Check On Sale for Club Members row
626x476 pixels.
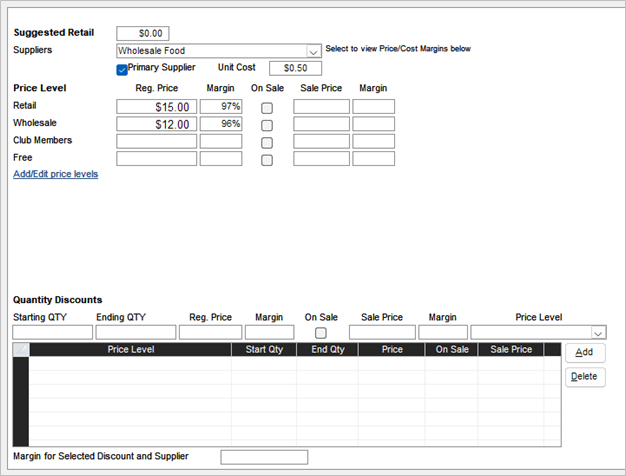point(267,142)
